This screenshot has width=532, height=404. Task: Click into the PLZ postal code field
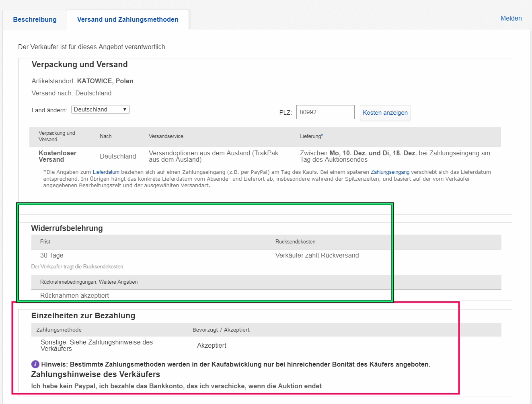(x=325, y=112)
